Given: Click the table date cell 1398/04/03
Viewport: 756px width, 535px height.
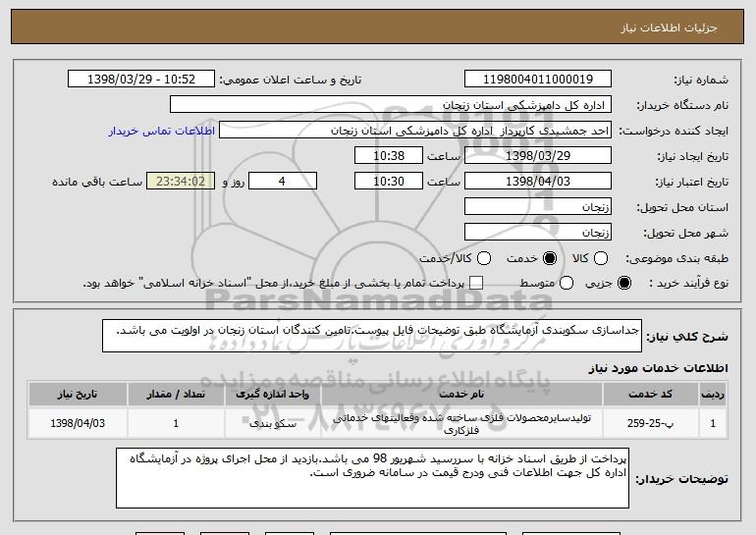Looking at the screenshot, I should [x=78, y=423].
